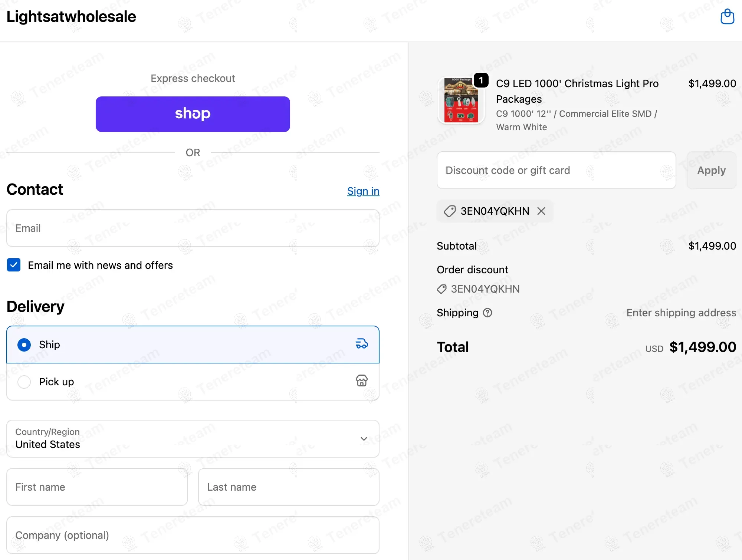Click the C9 LED Christmas Light product thumbnail

click(x=461, y=100)
